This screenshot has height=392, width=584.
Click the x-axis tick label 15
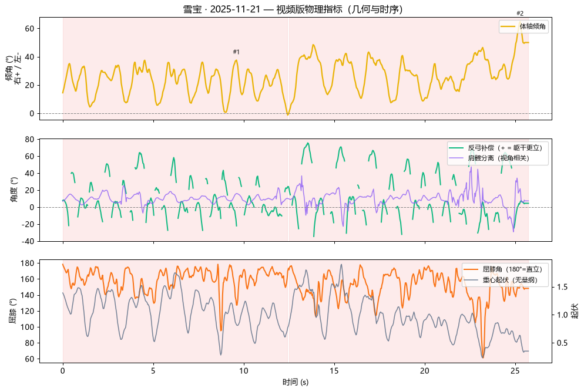click(334, 371)
